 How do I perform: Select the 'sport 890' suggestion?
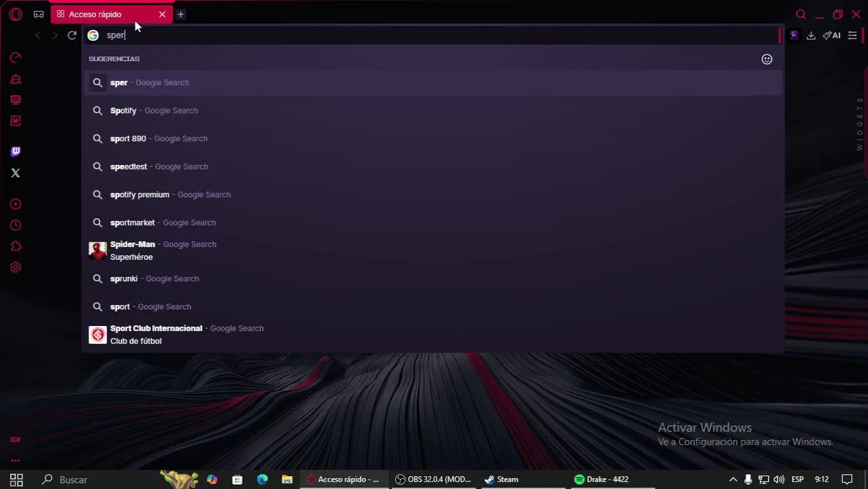click(433, 139)
